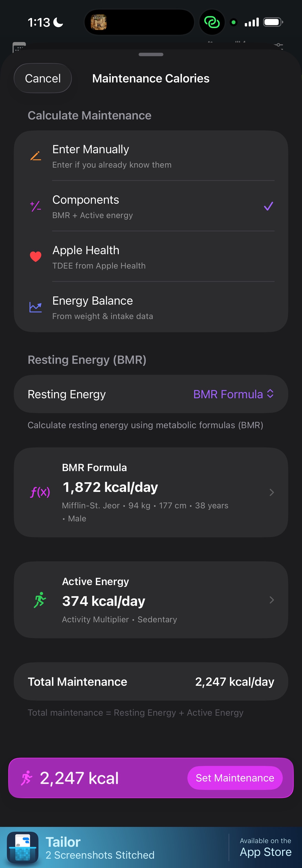The width and height of the screenshot is (302, 868).
Task: Tap the Tailor app icon in banner
Action: tap(23, 847)
